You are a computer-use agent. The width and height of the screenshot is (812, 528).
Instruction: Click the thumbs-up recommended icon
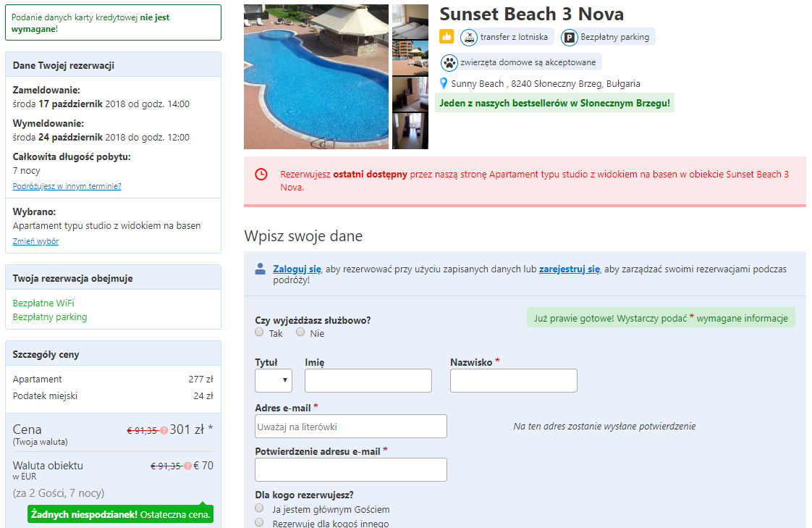447,37
